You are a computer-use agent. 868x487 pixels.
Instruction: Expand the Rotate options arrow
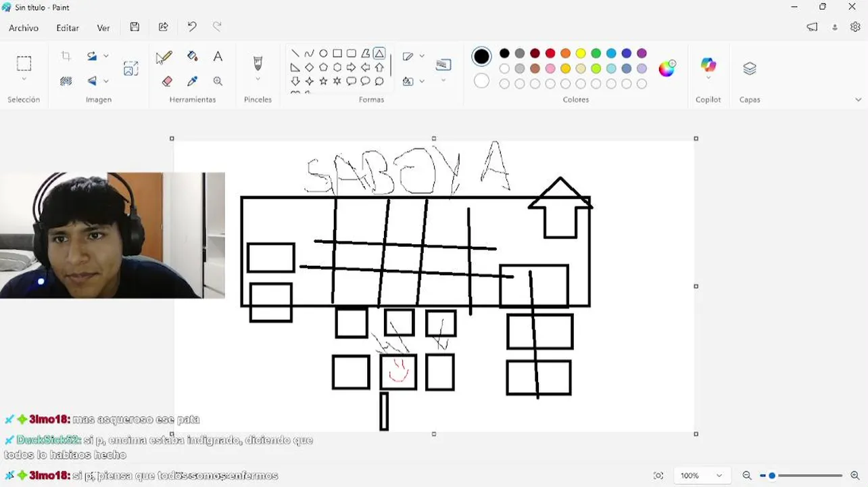pos(106,56)
